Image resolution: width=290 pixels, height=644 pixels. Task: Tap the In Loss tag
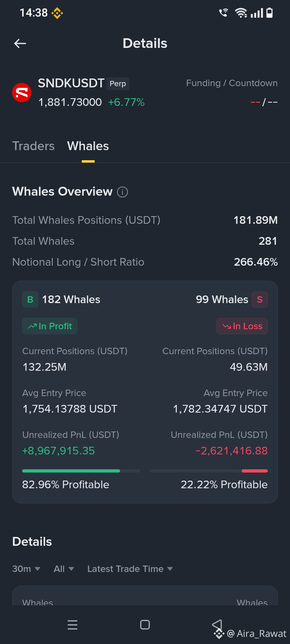pos(242,326)
